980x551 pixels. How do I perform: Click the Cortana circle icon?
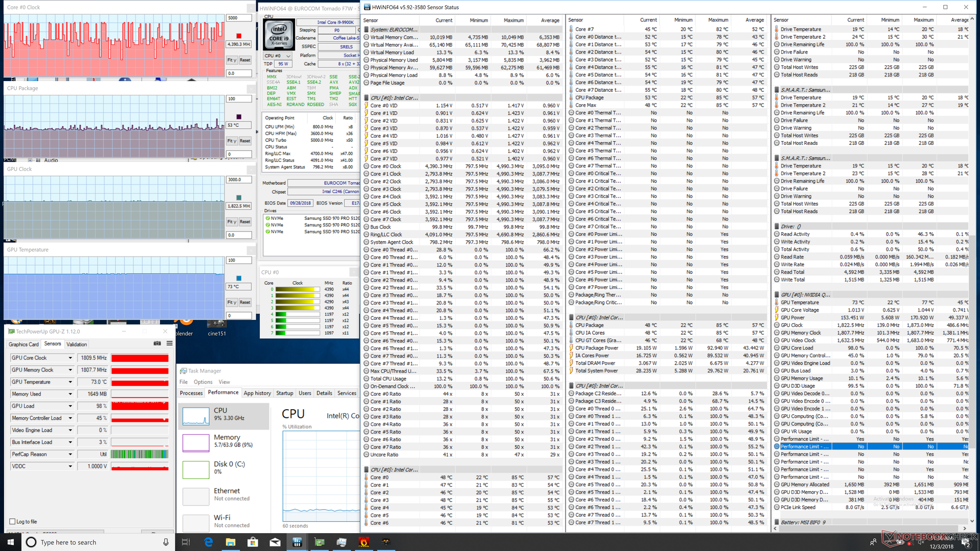(31, 542)
